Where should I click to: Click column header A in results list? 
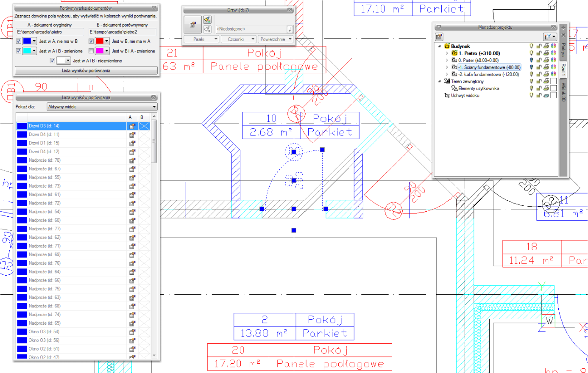(130, 117)
